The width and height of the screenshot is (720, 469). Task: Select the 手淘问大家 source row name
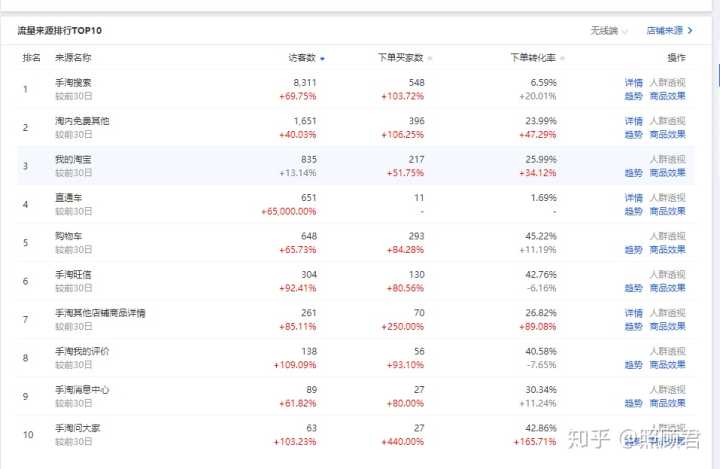click(78, 428)
